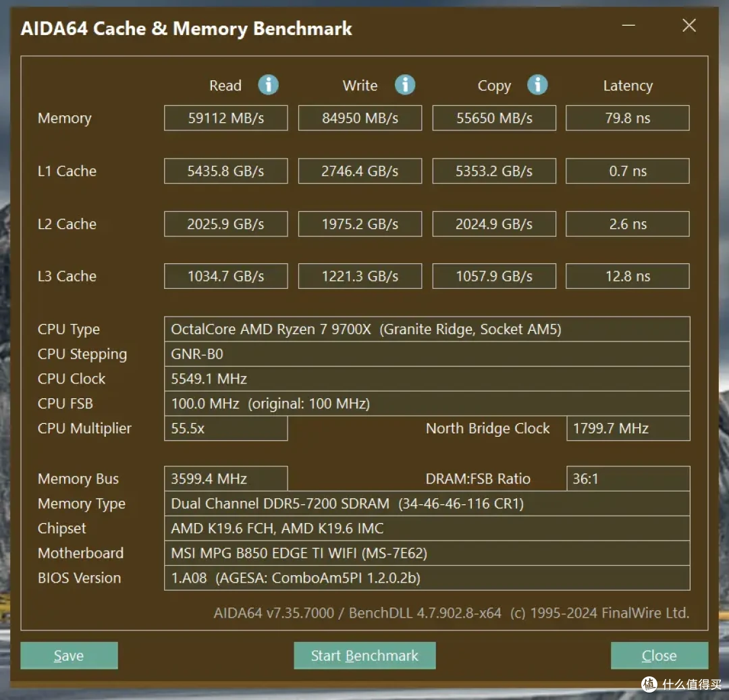Click the CPU Clock label
The width and height of the screenshot is (729, 700).
[x=72, y=379]
